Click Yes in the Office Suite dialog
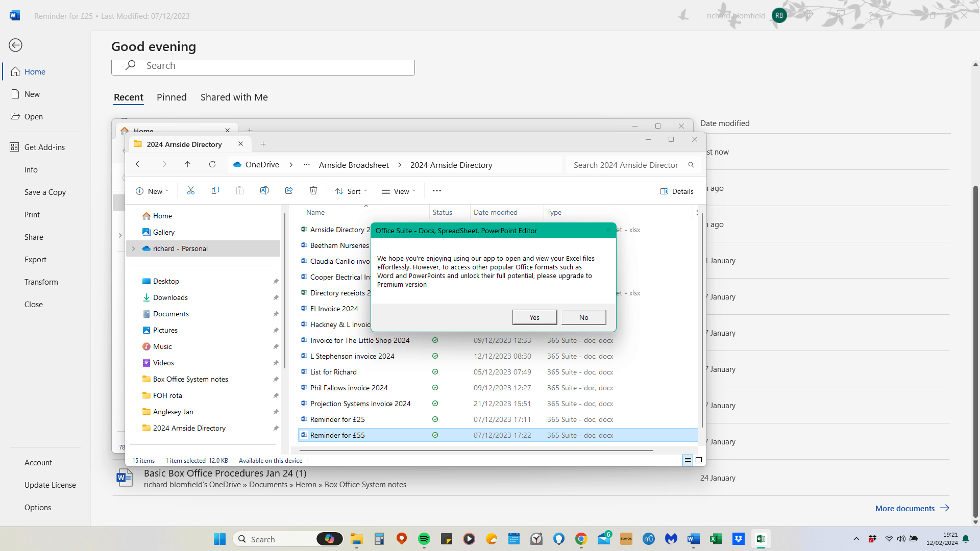 534,317
